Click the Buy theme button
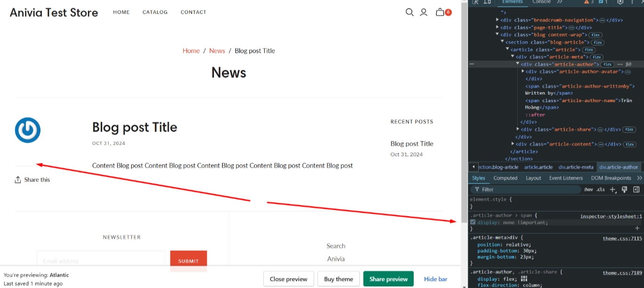The width and height of the screenshot is (644, 288). pyautogui.click(x=339, y=279)
